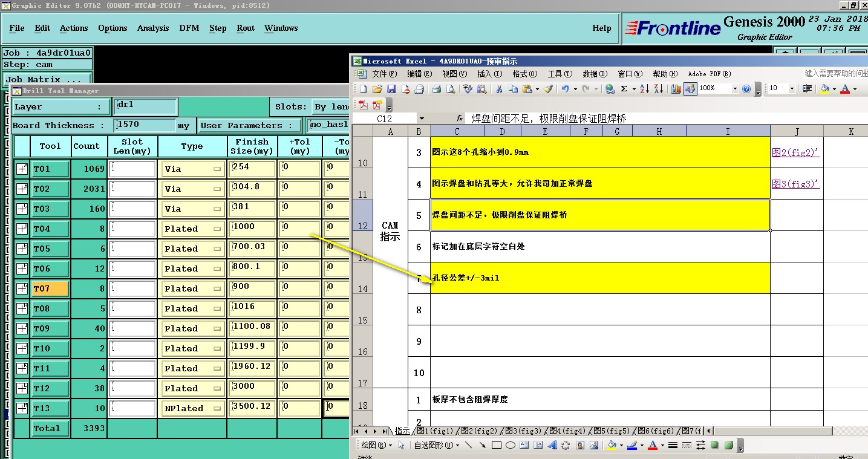
Task: Expand the plus box of row T02
Action: (22, 189)
